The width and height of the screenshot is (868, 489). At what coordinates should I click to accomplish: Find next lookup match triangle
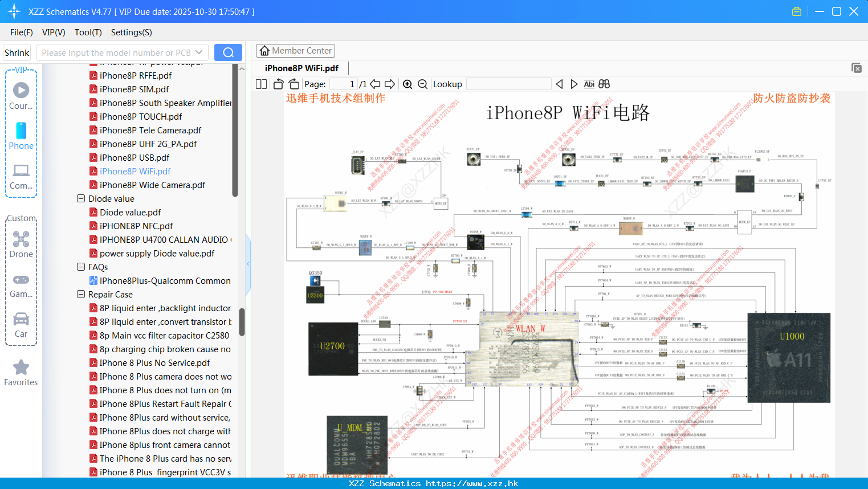coord(574,84)
